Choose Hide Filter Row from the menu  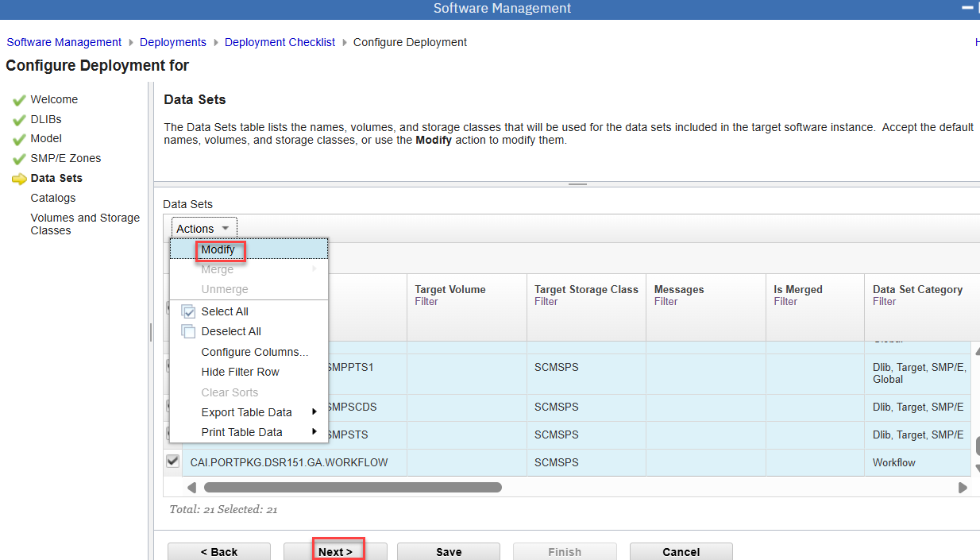[240, 372]
